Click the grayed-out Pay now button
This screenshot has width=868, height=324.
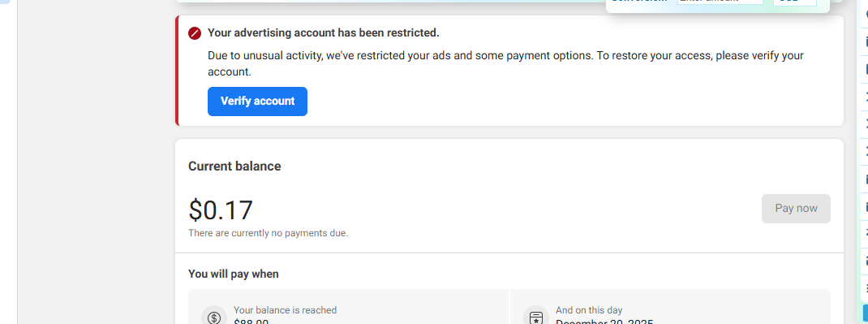pos(796,209)
